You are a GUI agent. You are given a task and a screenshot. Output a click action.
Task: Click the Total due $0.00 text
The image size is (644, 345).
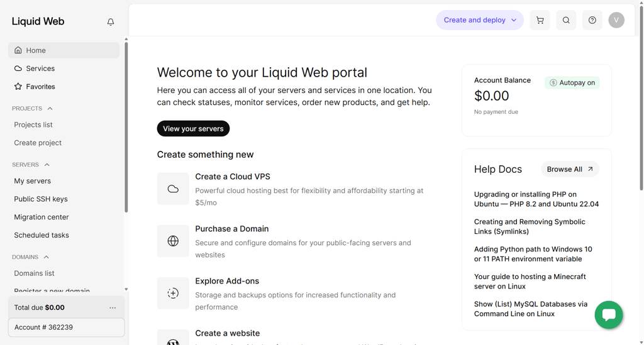click(x=39, y=308)
